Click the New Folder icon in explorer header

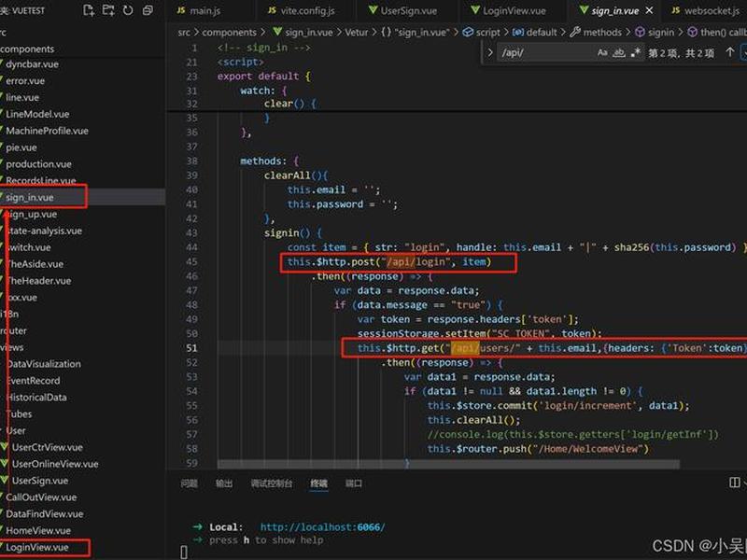pyautogui.click(x=108, y=10)
